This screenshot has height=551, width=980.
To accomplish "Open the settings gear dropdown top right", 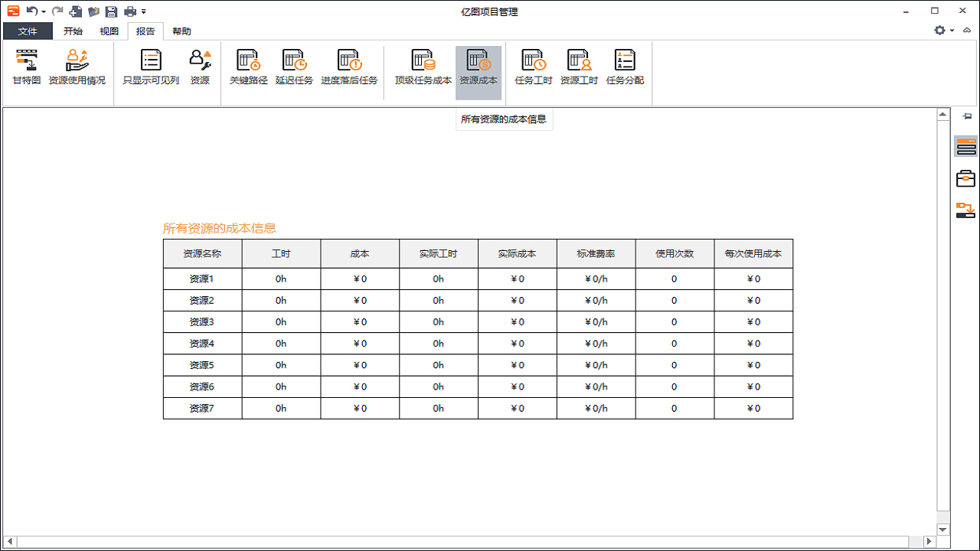I will click(x=941, y=31).
